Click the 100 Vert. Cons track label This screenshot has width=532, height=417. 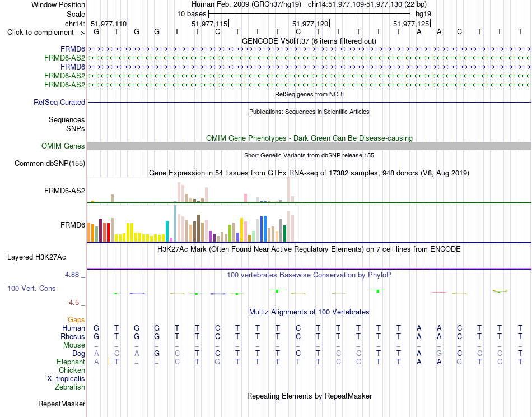click(31, 288)
